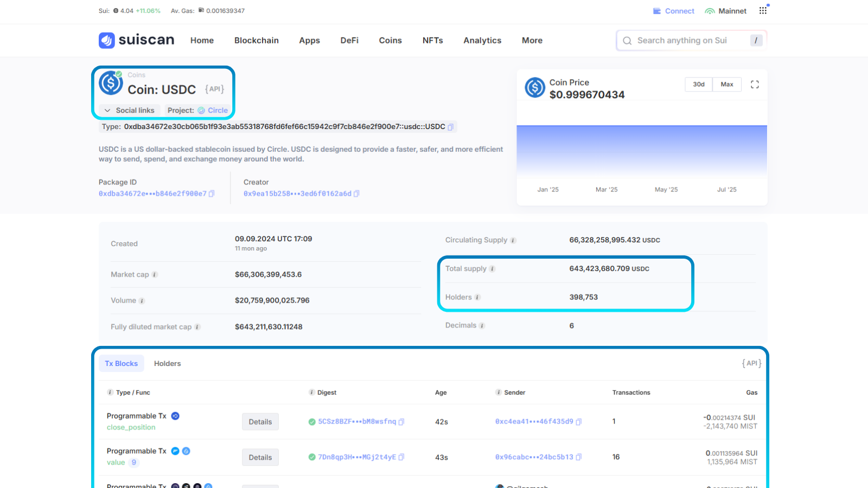868x488 pixels.
Task: Open the Apps menu
Action: click(x=310, y=41)
